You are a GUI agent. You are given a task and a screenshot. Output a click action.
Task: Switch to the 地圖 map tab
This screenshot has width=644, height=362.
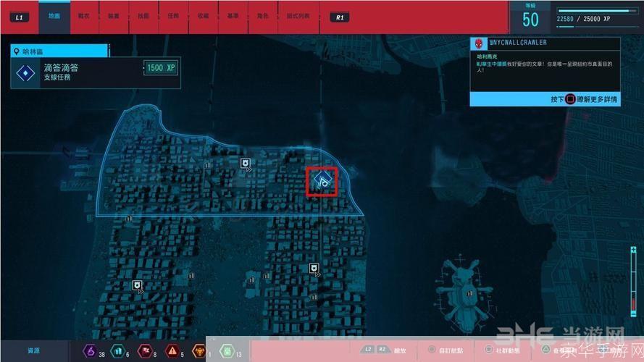[x=54, y=17]
